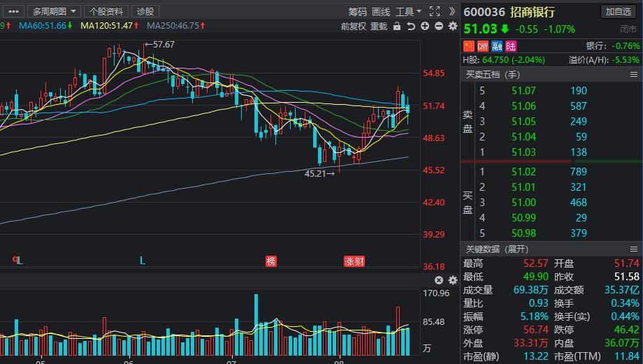Open the 个股资料 tab

click(106, 11)
